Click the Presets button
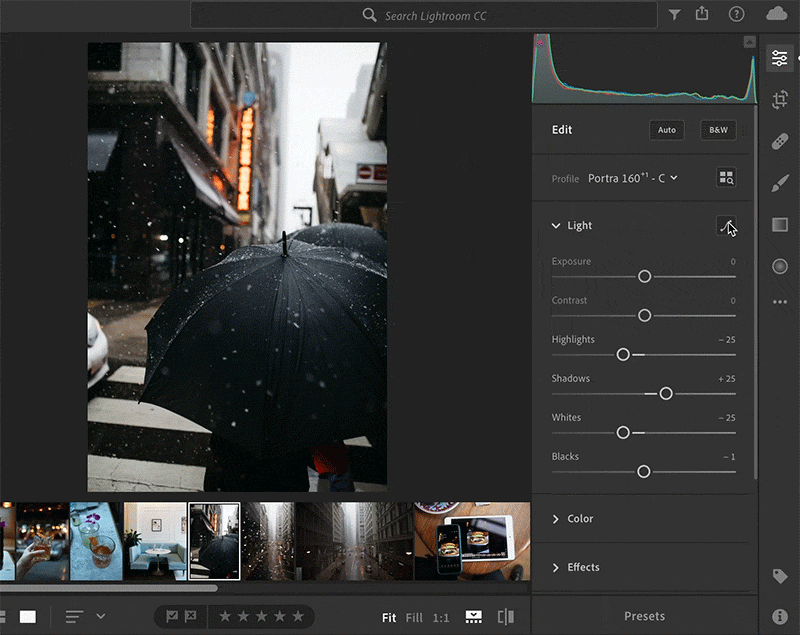This screenshot has height=635, width=800. coord(644,616)
